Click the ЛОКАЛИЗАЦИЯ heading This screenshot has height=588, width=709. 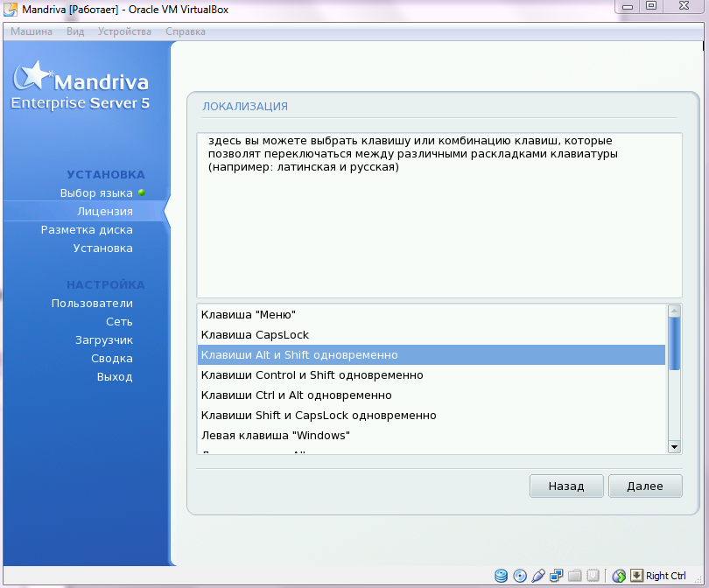click(x=245, y=106)
